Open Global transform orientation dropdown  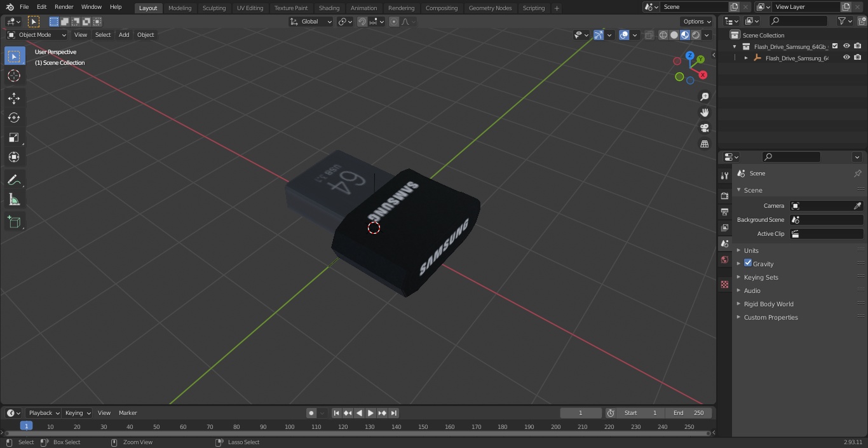311,22
